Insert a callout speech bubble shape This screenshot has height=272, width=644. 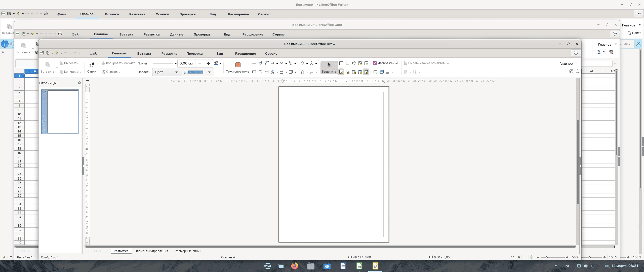pyautogui.click(x=311, y=72)
